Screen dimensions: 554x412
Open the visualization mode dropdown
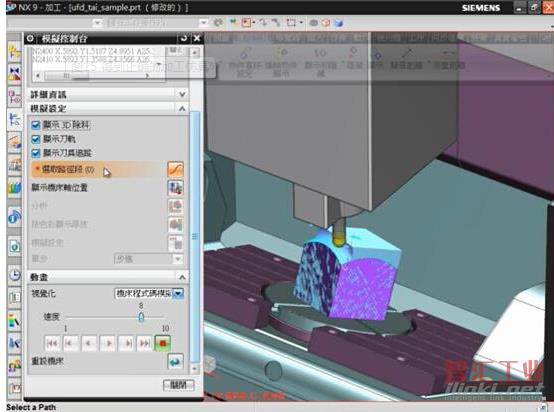point(178,293)
